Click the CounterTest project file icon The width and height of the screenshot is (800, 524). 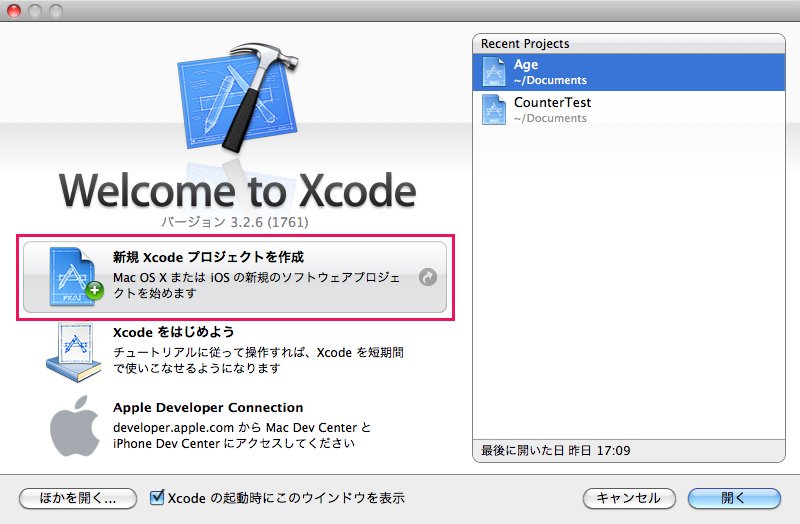pos(493,110)
